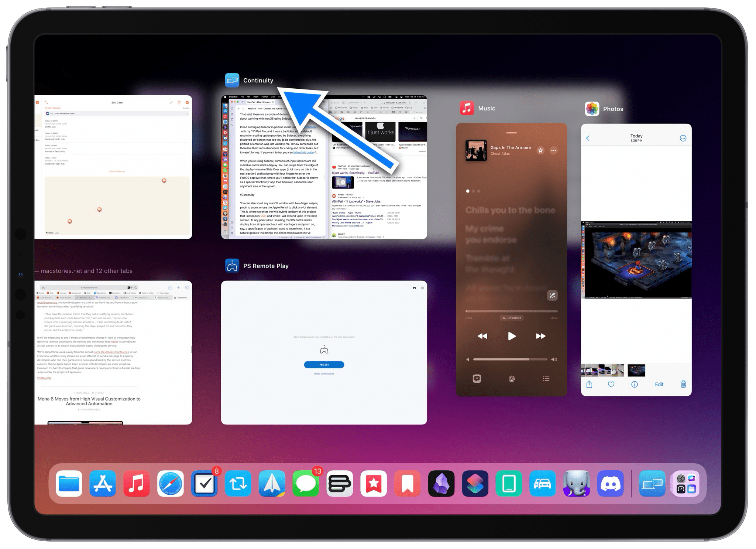This screenshot has height=549, width=756.
Task: Open Messages with the 13 badge
Action: [306, 483]
